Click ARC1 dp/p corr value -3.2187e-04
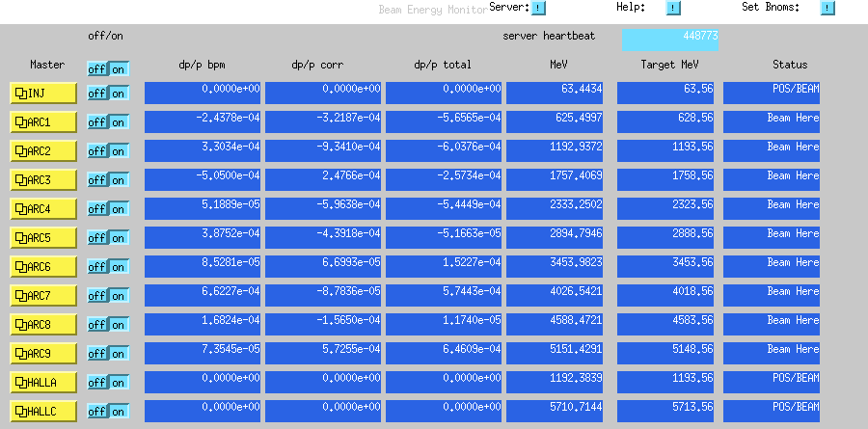 click(x=323, y=121)
